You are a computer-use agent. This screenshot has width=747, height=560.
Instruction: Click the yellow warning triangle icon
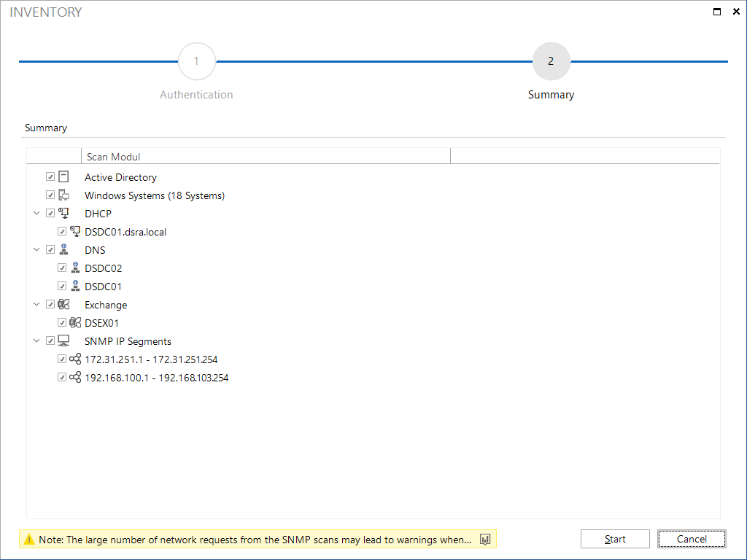[x=29, y=539]
